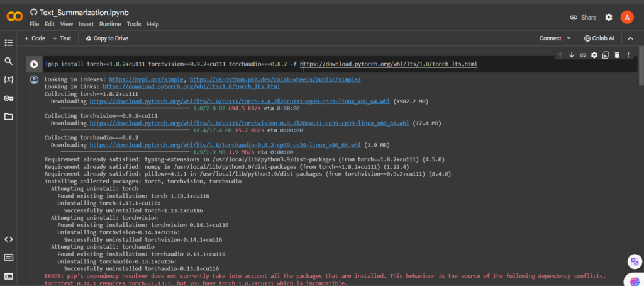Viewport: 644px width, 286px height.
Task: Open the pypi.org/simple index link
Action: pyautogui.click(x=146, y=79)
